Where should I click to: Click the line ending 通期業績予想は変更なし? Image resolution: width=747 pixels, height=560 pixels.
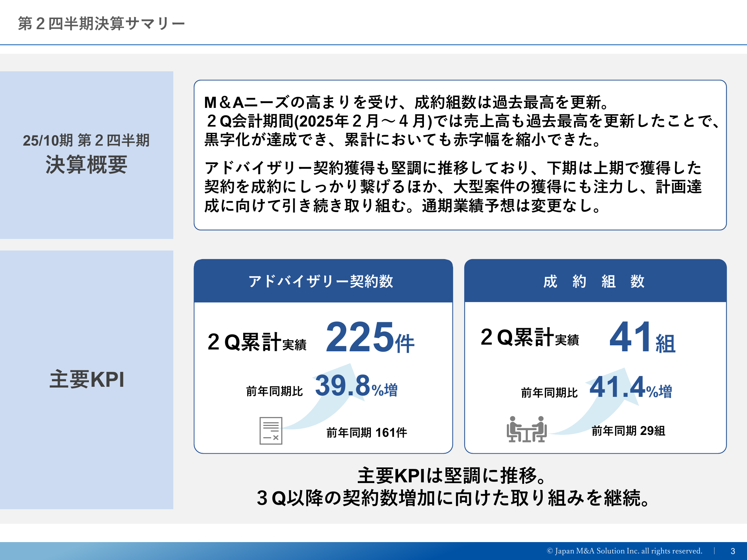pos(403,206)
